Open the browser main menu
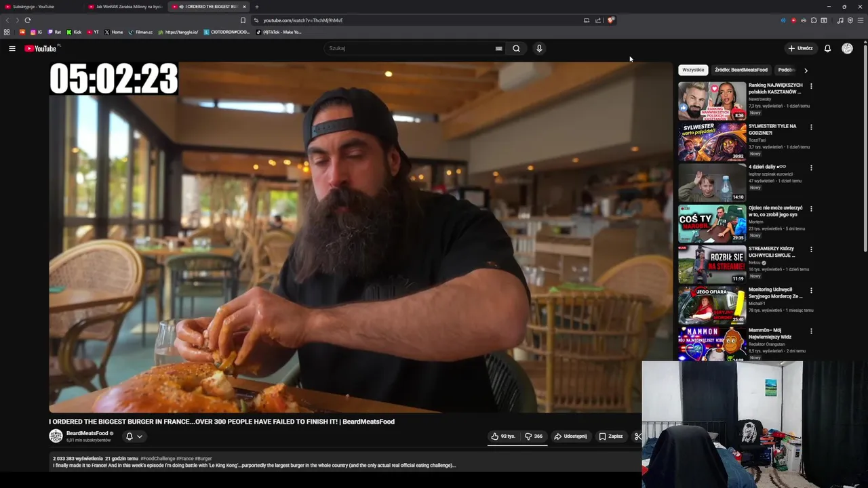 (x=861, y=20)
